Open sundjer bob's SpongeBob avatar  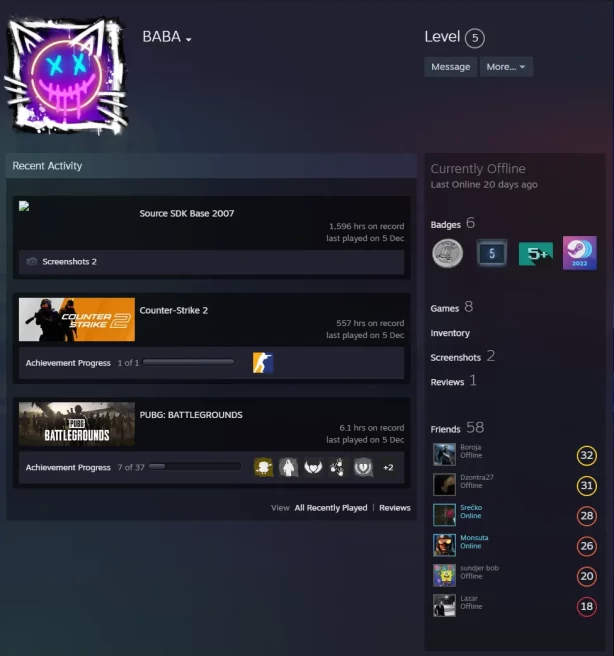(444, 575)
